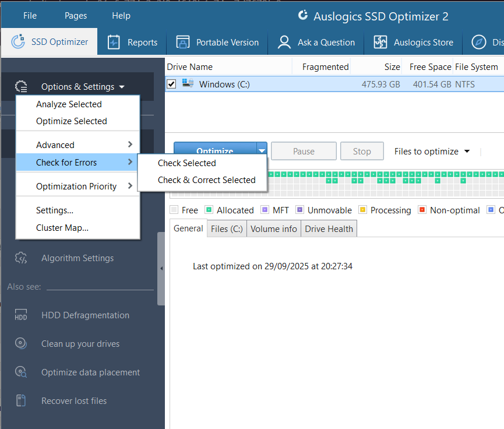Choose Check & Correct Selected

click(x=206, y=180)
